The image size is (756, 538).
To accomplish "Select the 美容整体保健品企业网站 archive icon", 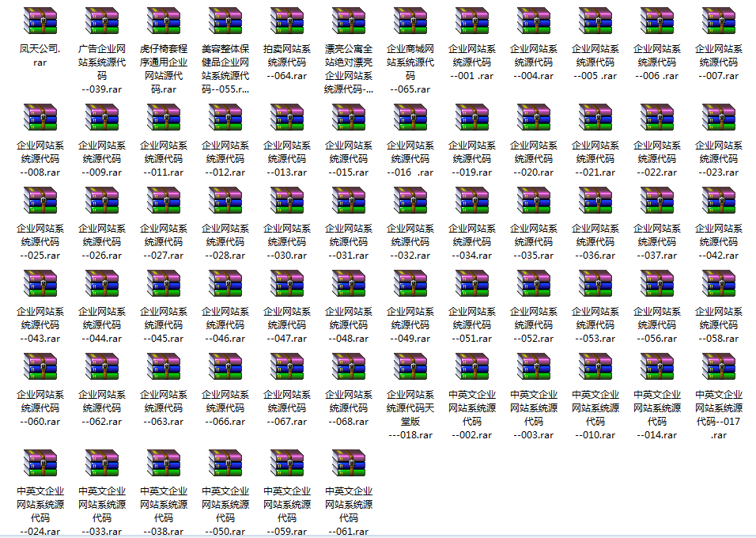I will coord(225,21).
